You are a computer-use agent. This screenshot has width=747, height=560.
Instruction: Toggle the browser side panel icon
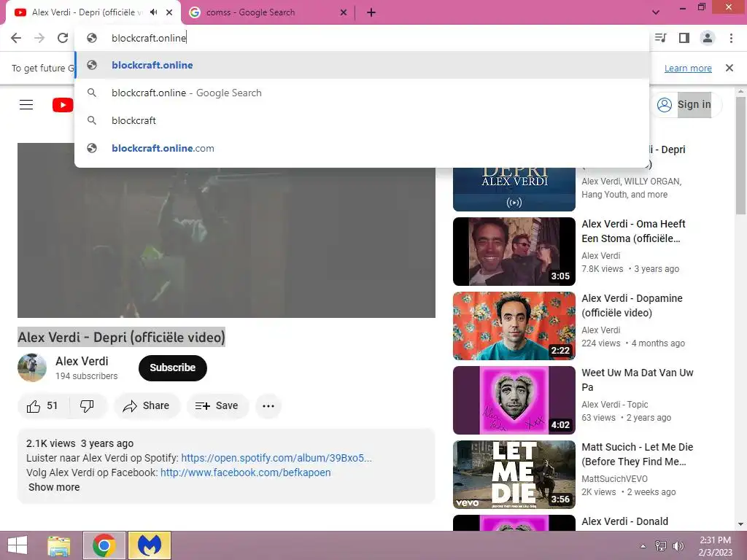[684, 38]
